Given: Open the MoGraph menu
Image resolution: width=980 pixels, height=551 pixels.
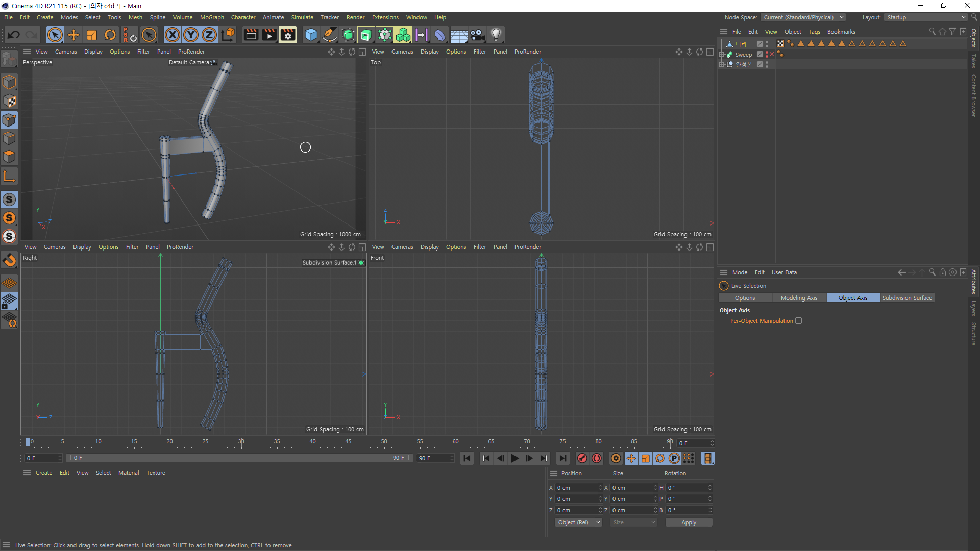Looking at the screenshot, I should click(x=212, y=17).
